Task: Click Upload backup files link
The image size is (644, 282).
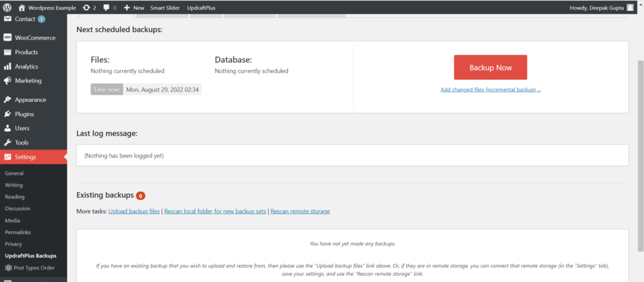Action: click(134, 212)
